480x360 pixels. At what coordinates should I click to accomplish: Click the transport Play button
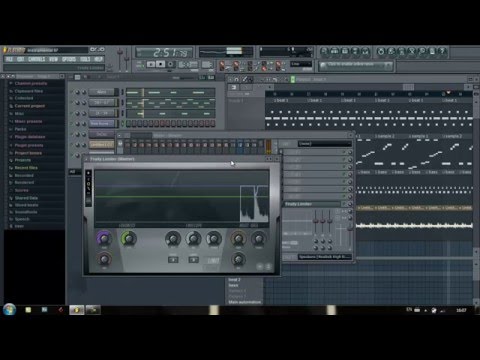[x=151, y=64]
